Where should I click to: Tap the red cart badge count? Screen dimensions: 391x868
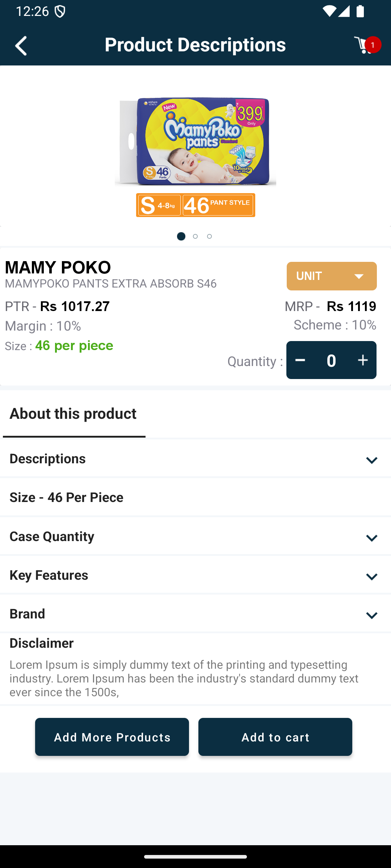(373, 44)
